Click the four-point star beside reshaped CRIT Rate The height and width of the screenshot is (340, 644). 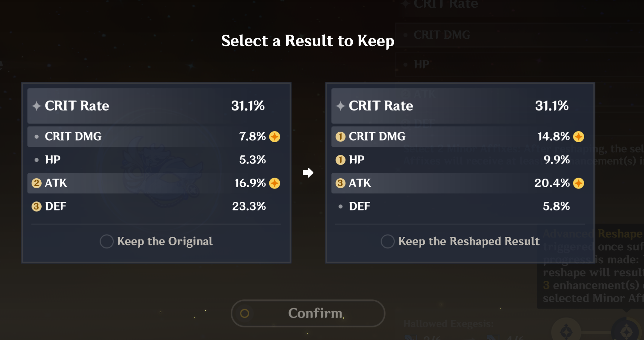(x=341, y=106)
